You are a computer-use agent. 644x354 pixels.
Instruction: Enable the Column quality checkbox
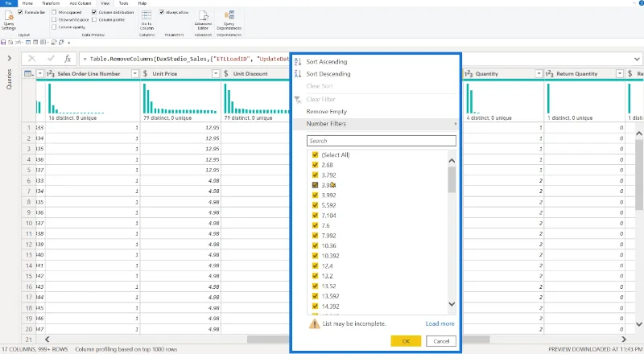tap(54, 27)
